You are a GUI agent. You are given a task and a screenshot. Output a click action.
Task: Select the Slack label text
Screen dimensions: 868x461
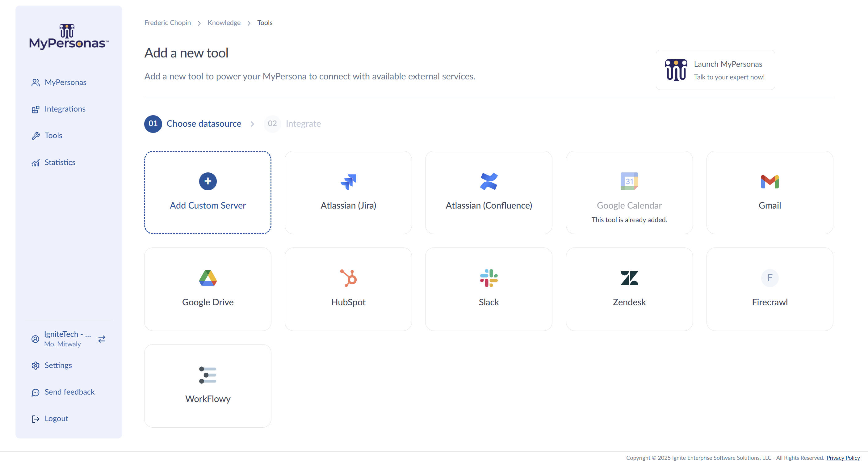tap(489, 302)
